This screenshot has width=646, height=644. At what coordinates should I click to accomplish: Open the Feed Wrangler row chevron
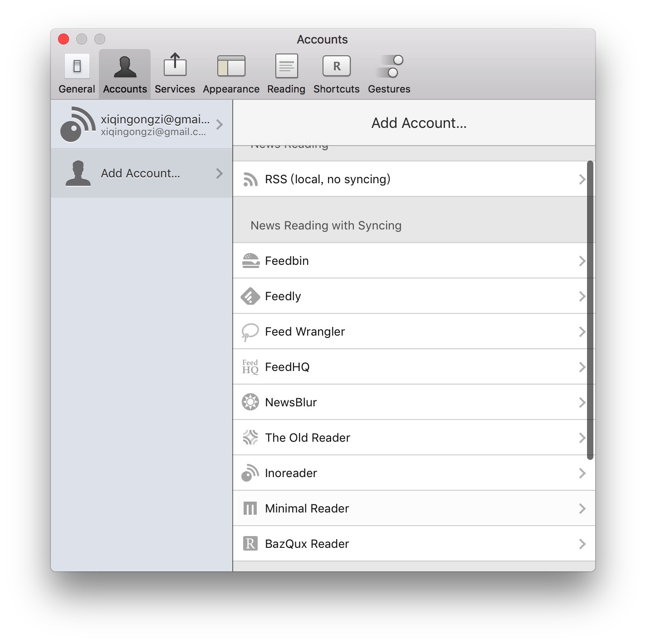tap(582, 332)
